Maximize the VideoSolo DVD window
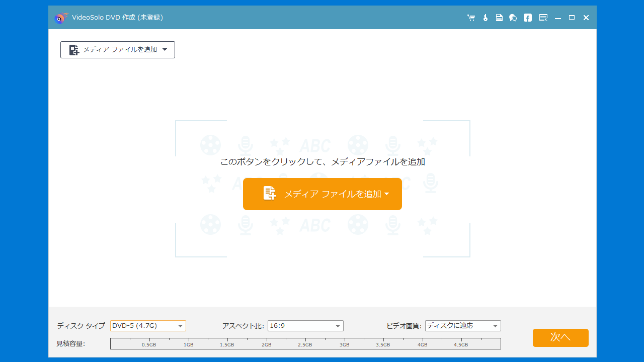The image size is (644, 362). [572, 18]
